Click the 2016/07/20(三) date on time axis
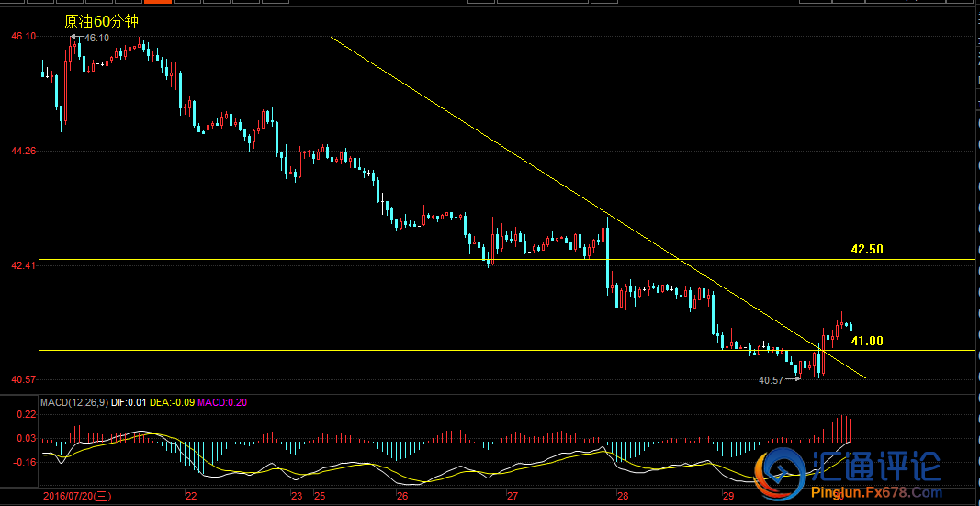 (x=77, y=496)
